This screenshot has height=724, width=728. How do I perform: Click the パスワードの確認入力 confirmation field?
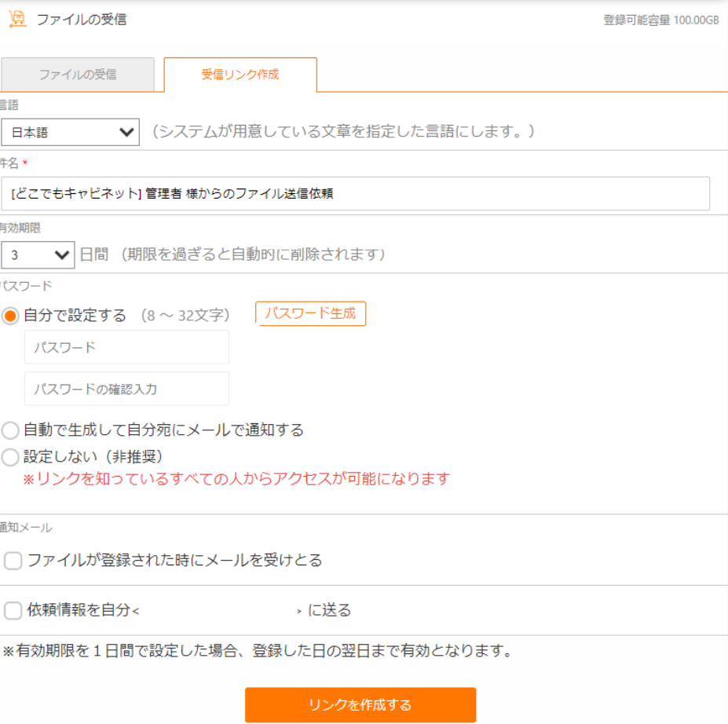pyautogui.click(x=126, y=388)
